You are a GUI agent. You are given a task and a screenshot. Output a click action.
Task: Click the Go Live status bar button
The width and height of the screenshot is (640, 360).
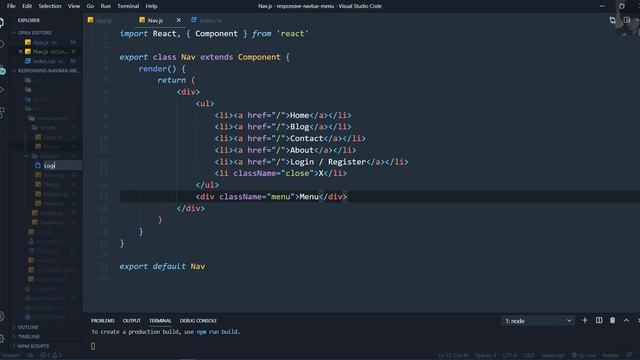[x=585, y=356]
